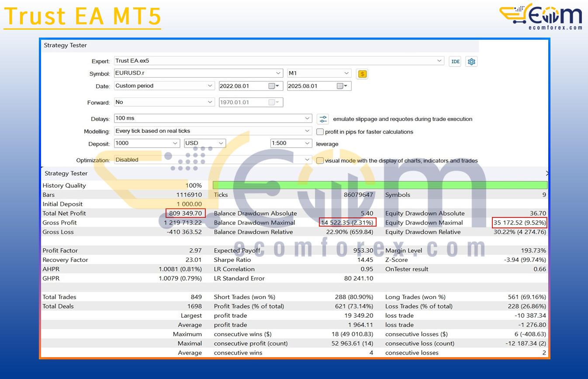Click the History Quality 100% value

click(194, 186)
